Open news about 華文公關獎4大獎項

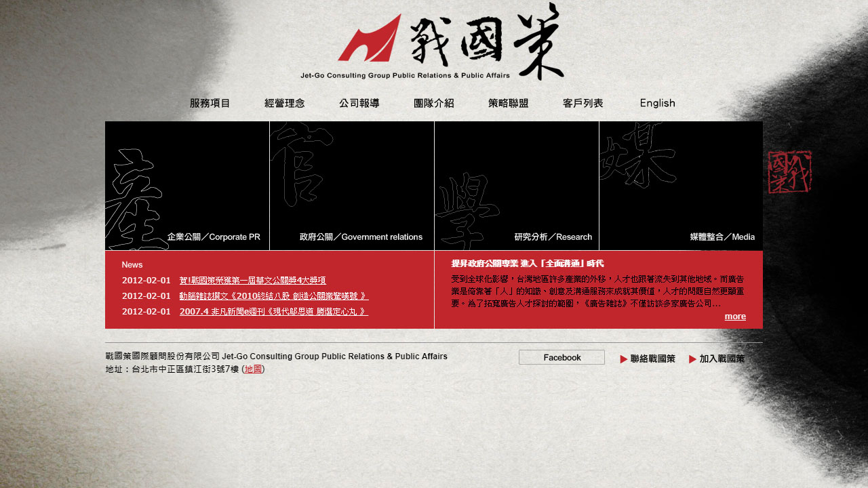(253, 280)
